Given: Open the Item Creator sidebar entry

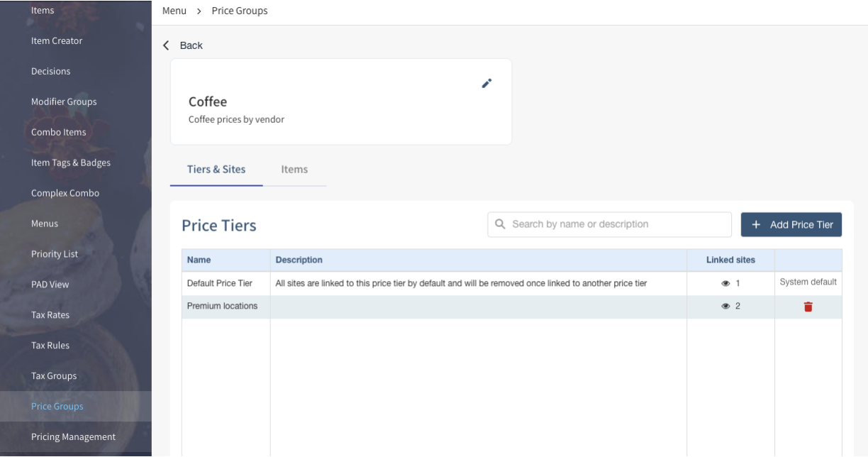Looking at the screenshot, I should tap(57, 40).
